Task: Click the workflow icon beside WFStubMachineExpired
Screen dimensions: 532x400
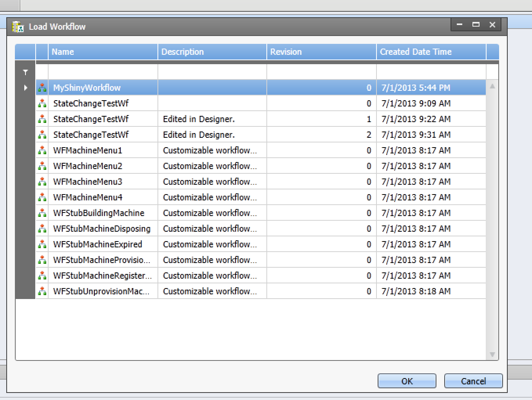Action: [x=42, y=244]
